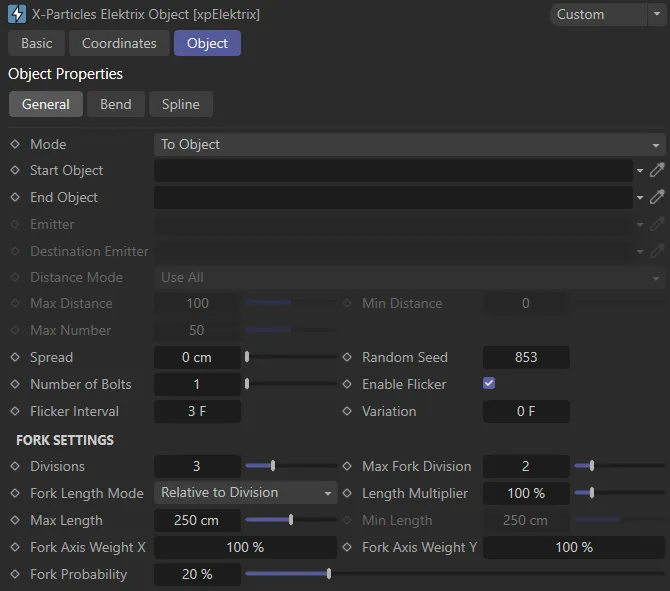Open the Spline sub-tab
Screen dimensions: 670x591
[x=180, y=104]
